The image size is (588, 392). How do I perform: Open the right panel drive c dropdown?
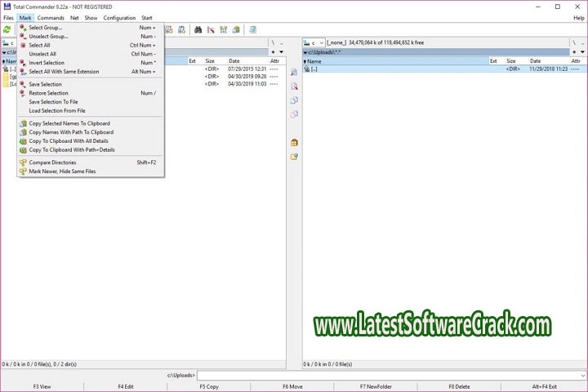314,42
